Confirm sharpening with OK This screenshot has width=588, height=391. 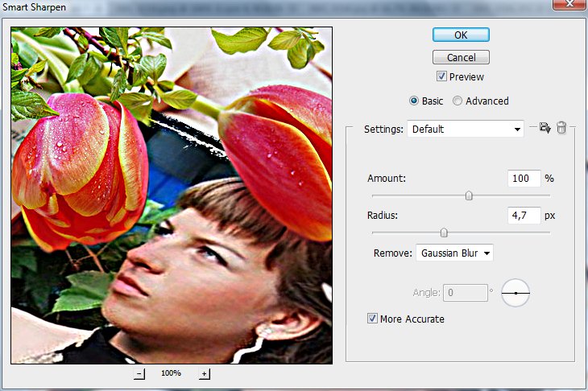click(x=461, y=35)
